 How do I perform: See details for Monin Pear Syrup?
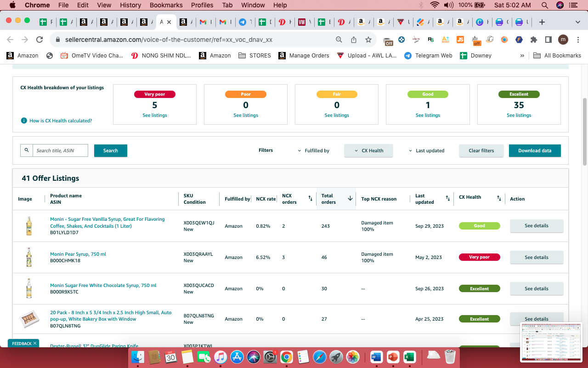click(537, 257)
